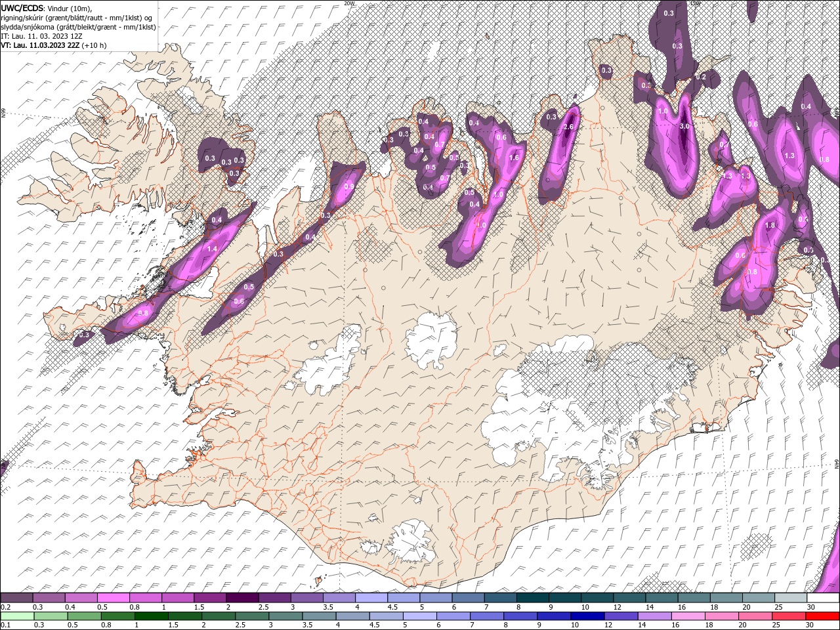Click the 2.6 precipitation value on the map

point(569,127)
